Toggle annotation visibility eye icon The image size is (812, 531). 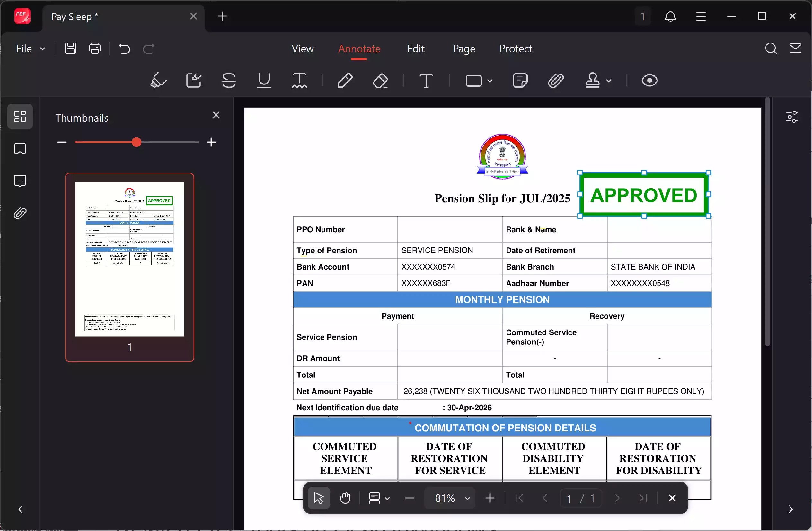[649, 81]
